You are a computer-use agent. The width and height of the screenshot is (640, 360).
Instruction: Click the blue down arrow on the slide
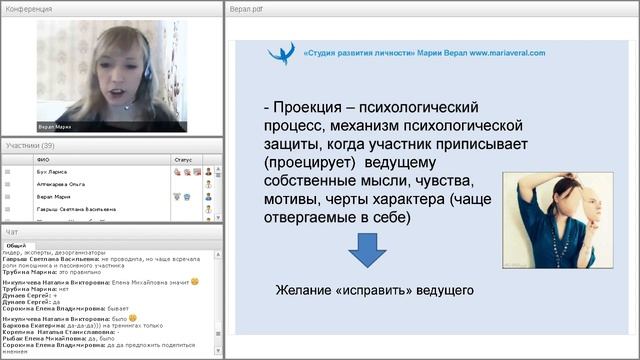tap(367, 250)
